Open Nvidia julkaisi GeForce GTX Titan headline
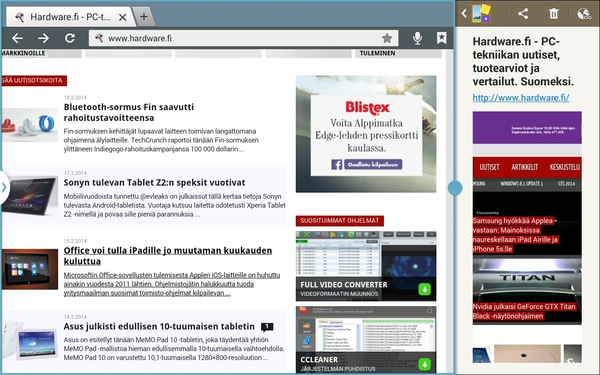 [524, 311]
